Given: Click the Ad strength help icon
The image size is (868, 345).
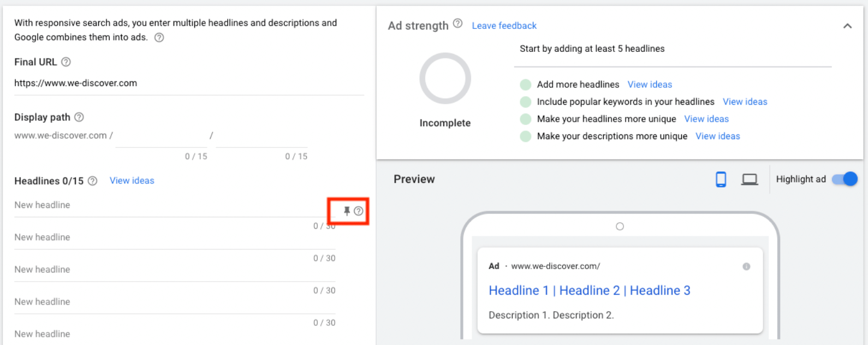Looking at the screenshot, I should coord(458,23).
